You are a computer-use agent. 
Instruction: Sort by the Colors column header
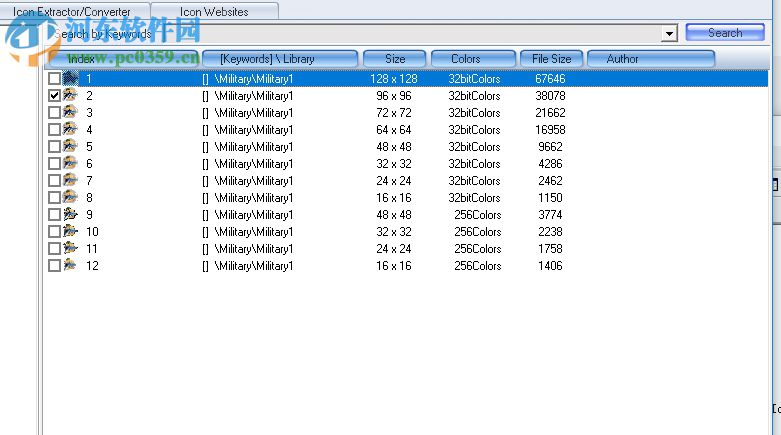pos(473,59)
